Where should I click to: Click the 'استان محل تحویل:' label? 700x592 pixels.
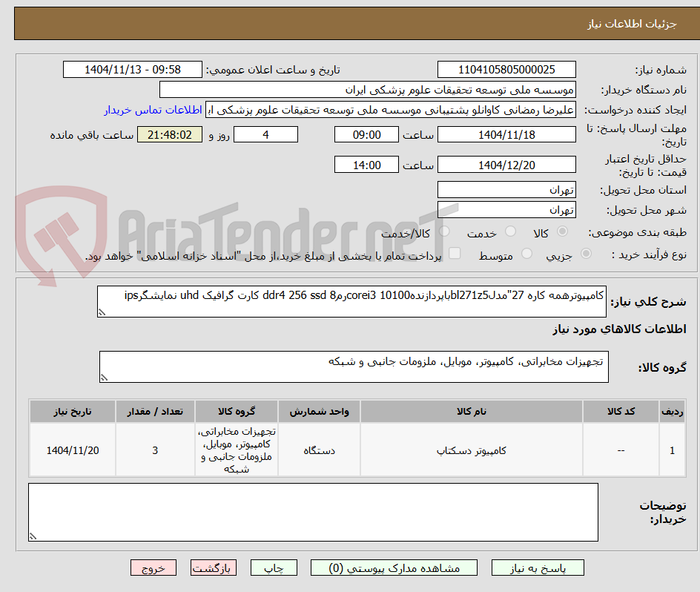pos(643,191)
